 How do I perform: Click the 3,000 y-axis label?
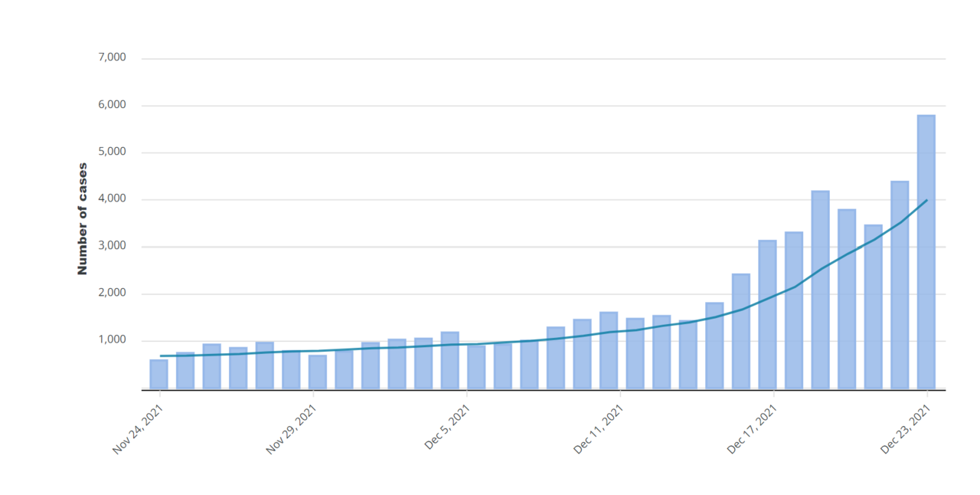(112, 246)
